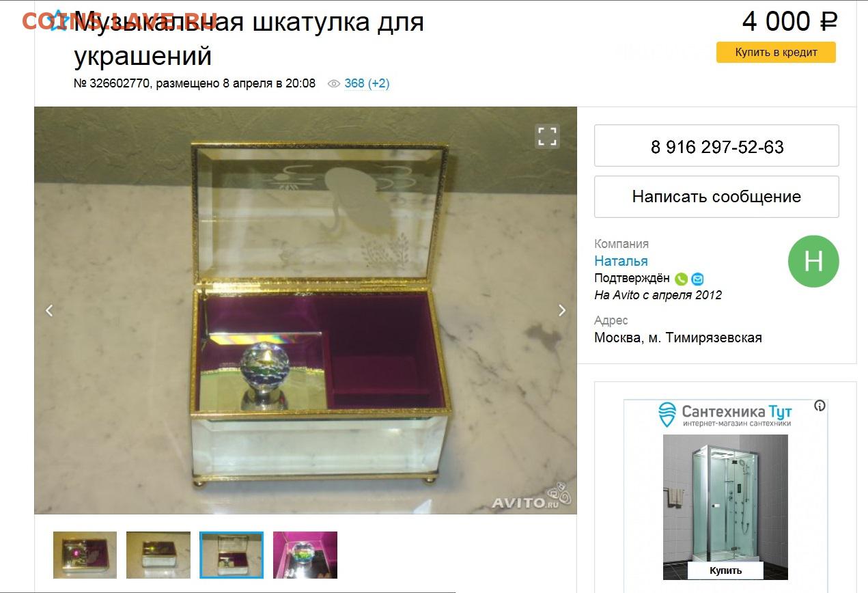Advance to the next photo with right arrow

tap(562, 310)
